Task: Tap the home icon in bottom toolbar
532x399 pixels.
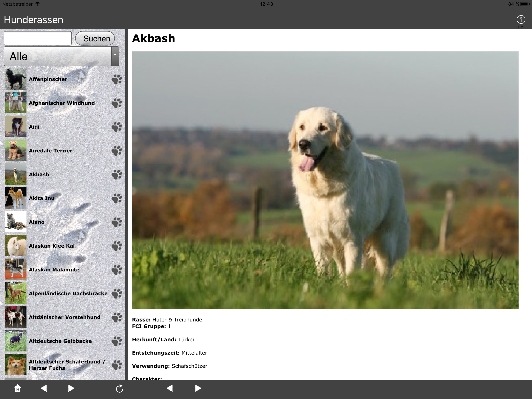Action: [x=18, y=388]
